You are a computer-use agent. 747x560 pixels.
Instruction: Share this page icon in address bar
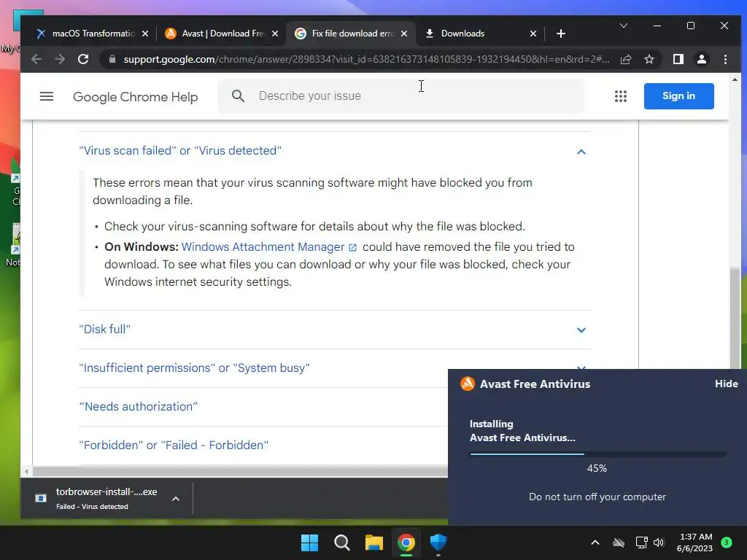(625, 59)
